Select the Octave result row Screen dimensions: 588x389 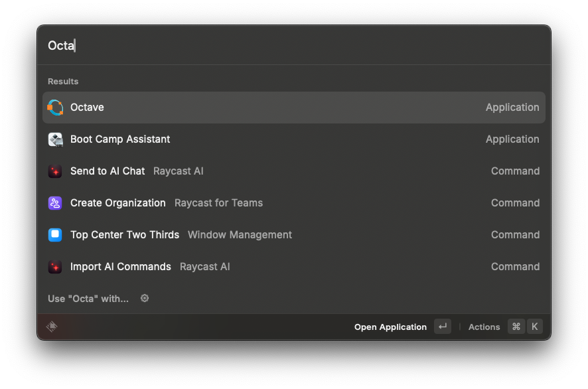pos(294,108)
